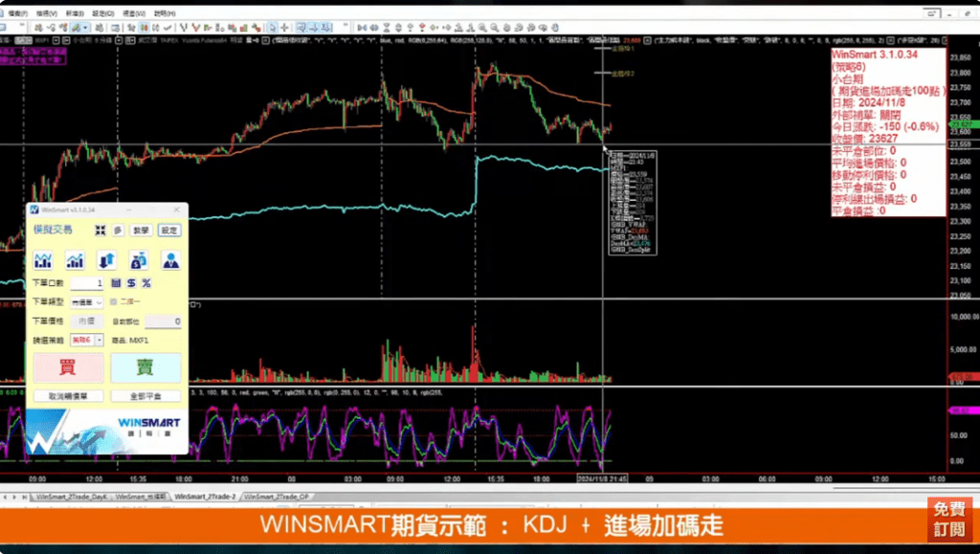Expand the dropdown arrow beside the highlighted toolbar tool
Screen dimensions: 980x554
click(x=85, y=28)
